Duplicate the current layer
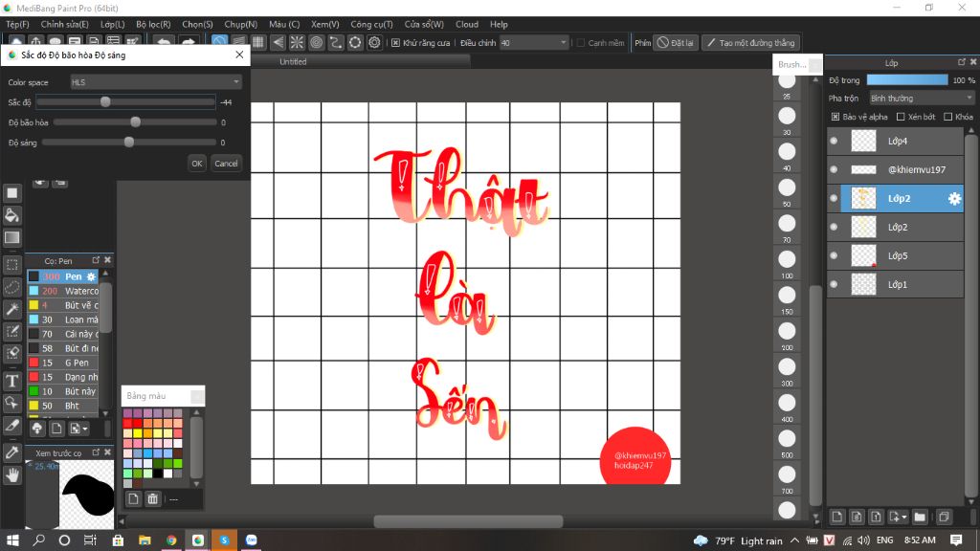The height and width of the screenshot is (551, 980). point(944,517)
